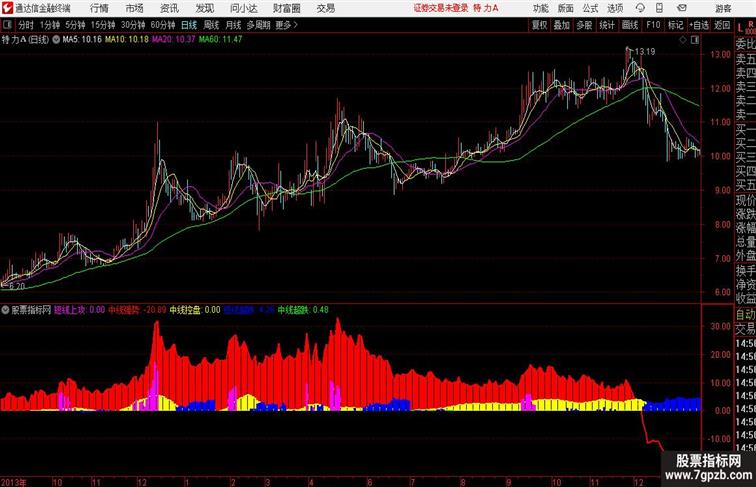Open the 功能 menu

pyautogui.click(x=541, y=8)
